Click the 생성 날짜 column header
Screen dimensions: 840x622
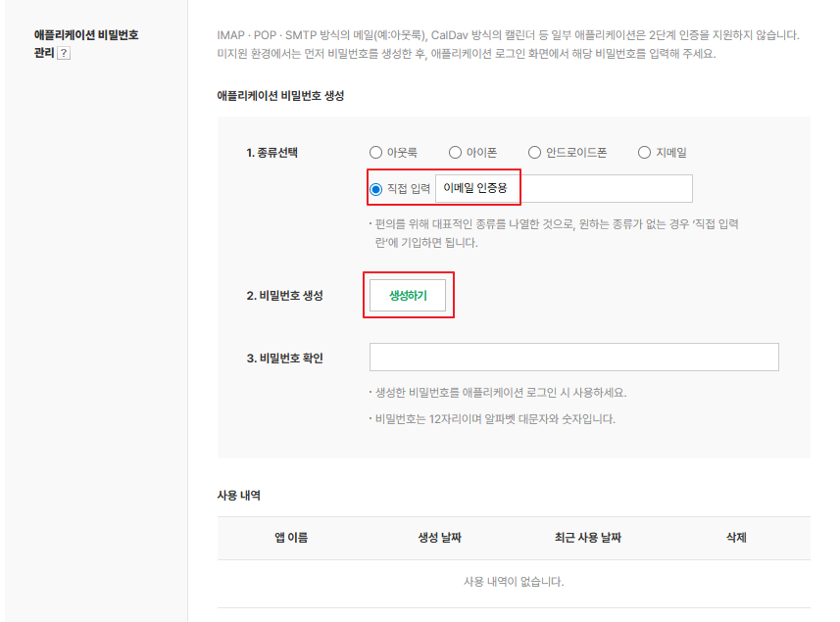[439, 538]
